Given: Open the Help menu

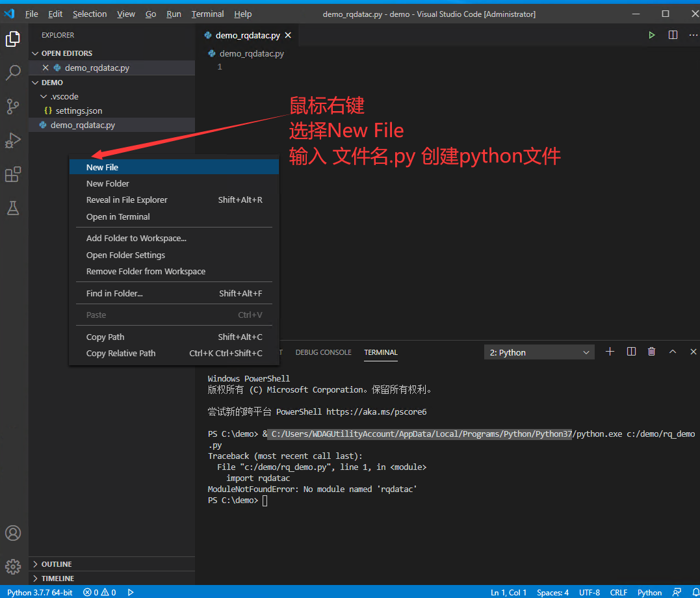Looking at the screenshot, I should pos(243,14).
